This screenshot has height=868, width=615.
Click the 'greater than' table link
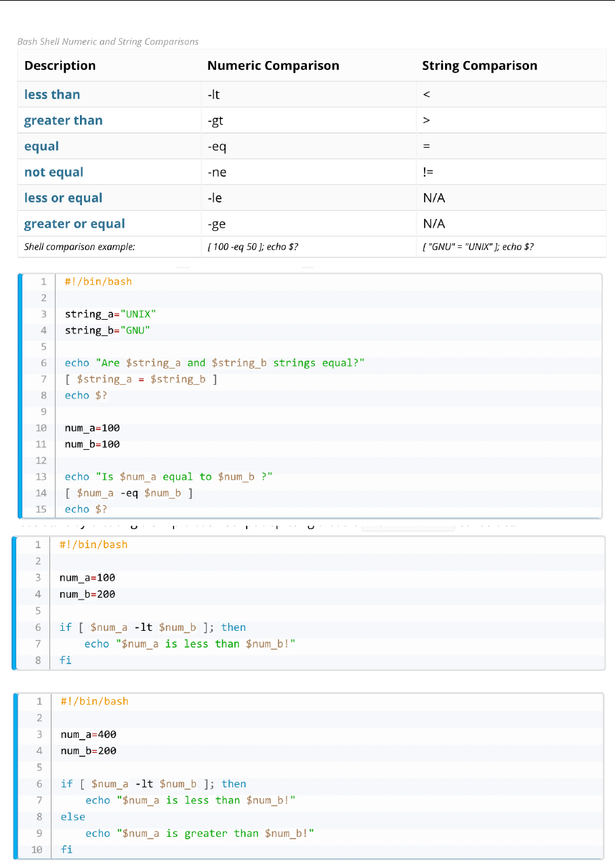63,121
